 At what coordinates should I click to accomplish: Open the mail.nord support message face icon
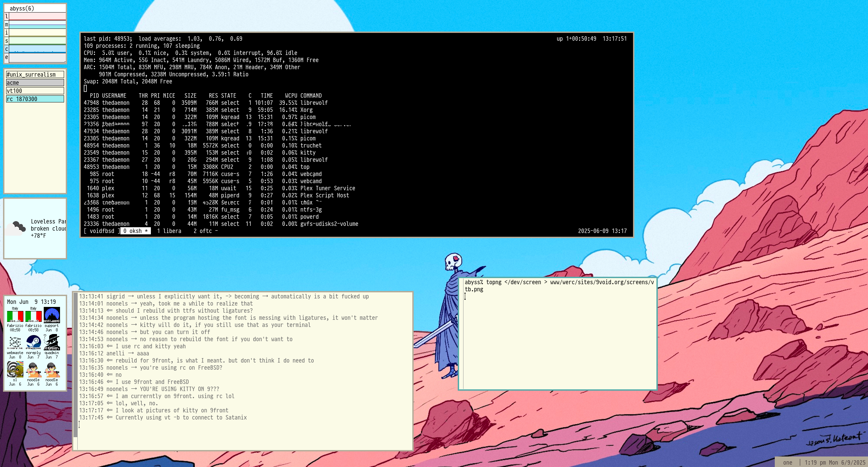coord(52,315)
